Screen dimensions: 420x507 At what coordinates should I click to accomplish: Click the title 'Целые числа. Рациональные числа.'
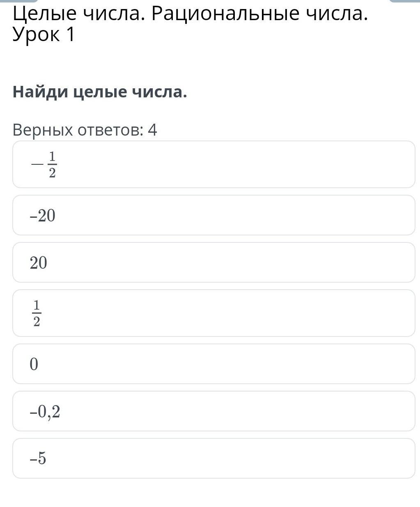(x=190, y=14)
